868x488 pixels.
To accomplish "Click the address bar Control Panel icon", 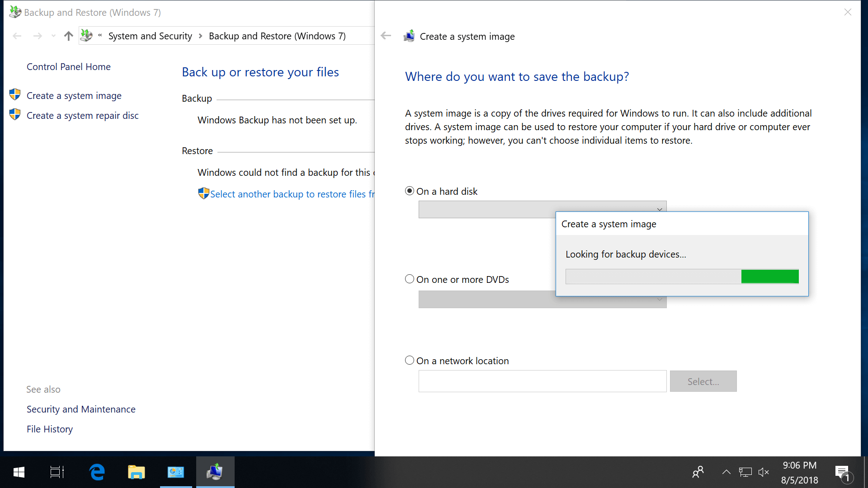I will pyautogui.click(x=86, y=36).
